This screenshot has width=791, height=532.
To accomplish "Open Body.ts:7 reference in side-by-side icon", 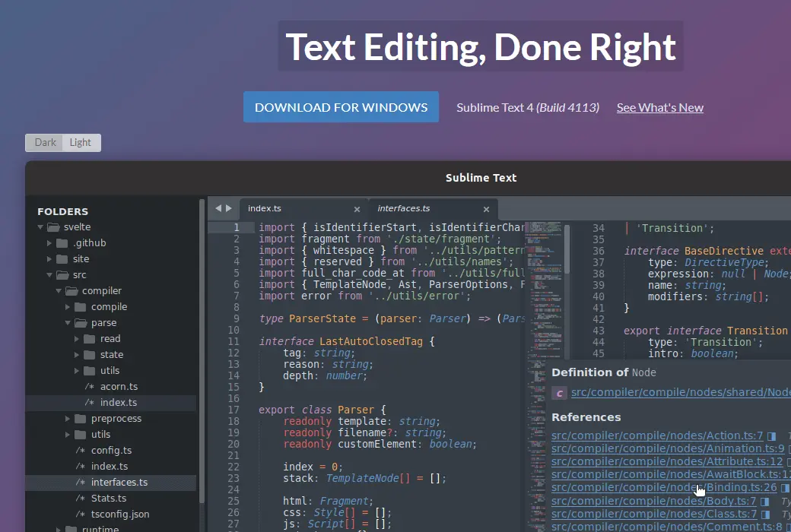I will pos(765,502).
